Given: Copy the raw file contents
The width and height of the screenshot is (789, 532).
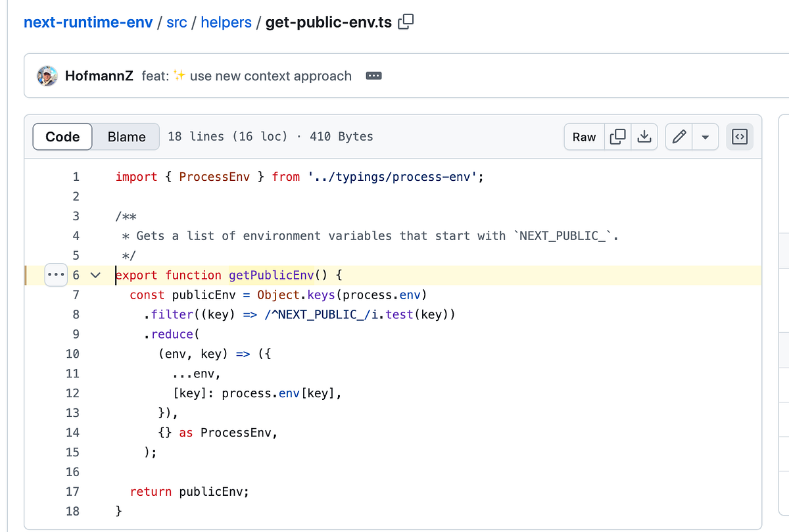Looking at the screenshot, I should tap(617, 137).
